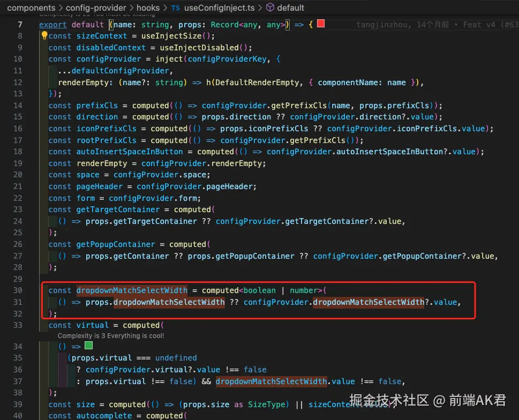Click the TS file icon in breadcrumbs
Viewport: 519px width, 420px height.
pyautogui.click(x=176, y=8)
